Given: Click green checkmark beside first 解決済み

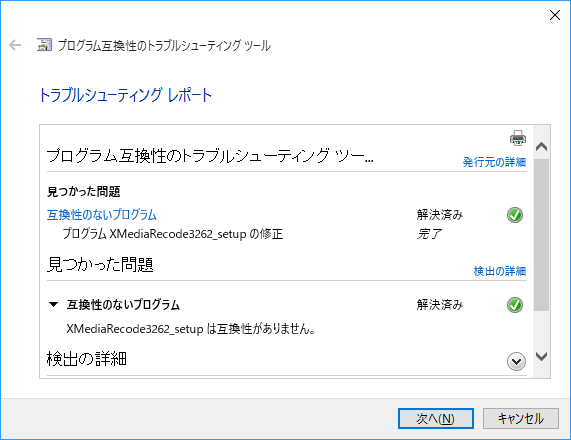Looking at the screenshot, I should point(515,215).
